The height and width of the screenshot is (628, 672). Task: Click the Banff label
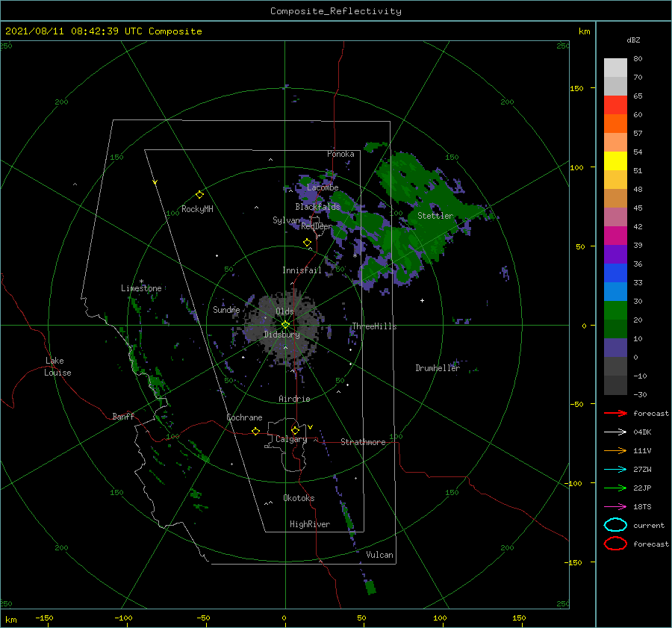(x=123, y=417)
